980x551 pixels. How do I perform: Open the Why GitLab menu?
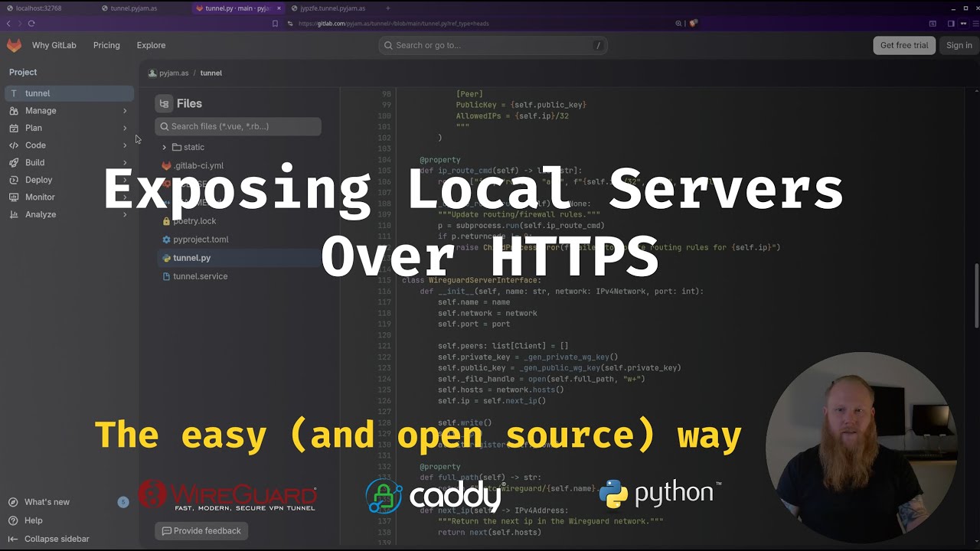tap(54, 45)
